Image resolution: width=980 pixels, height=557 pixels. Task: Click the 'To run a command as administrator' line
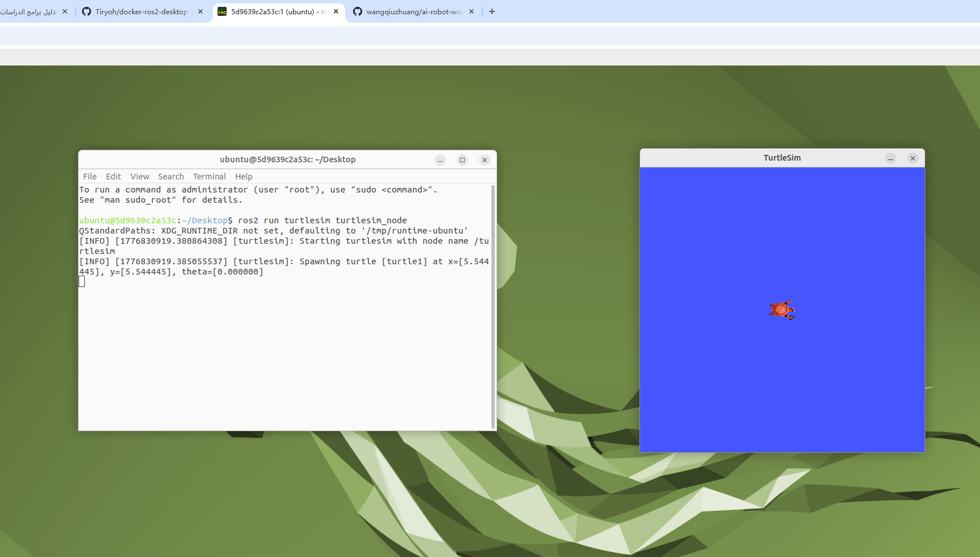point(258,190)
